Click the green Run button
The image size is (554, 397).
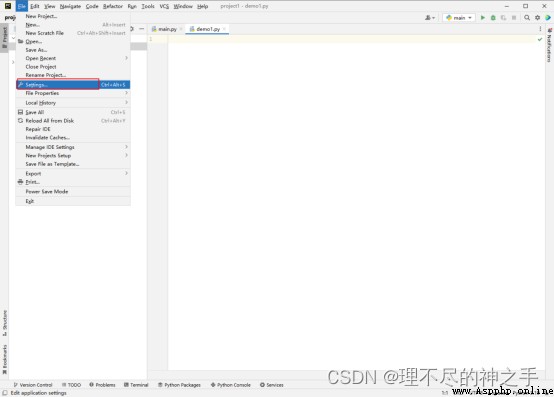[x=483, y=18]
